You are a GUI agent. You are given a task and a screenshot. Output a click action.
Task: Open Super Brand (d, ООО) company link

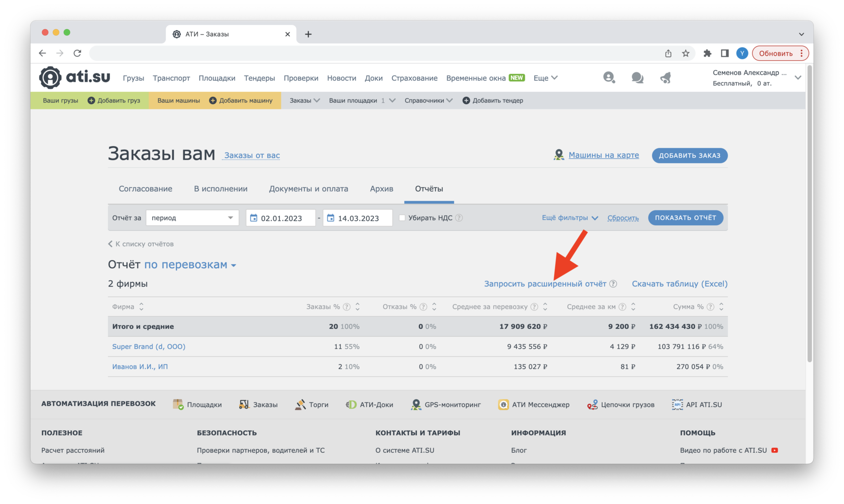point(149,346)
